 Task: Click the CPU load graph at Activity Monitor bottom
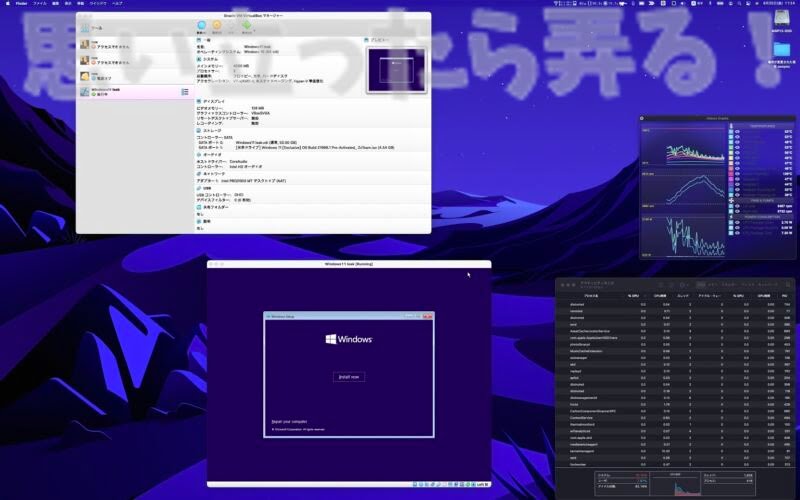tap(674, 485)
